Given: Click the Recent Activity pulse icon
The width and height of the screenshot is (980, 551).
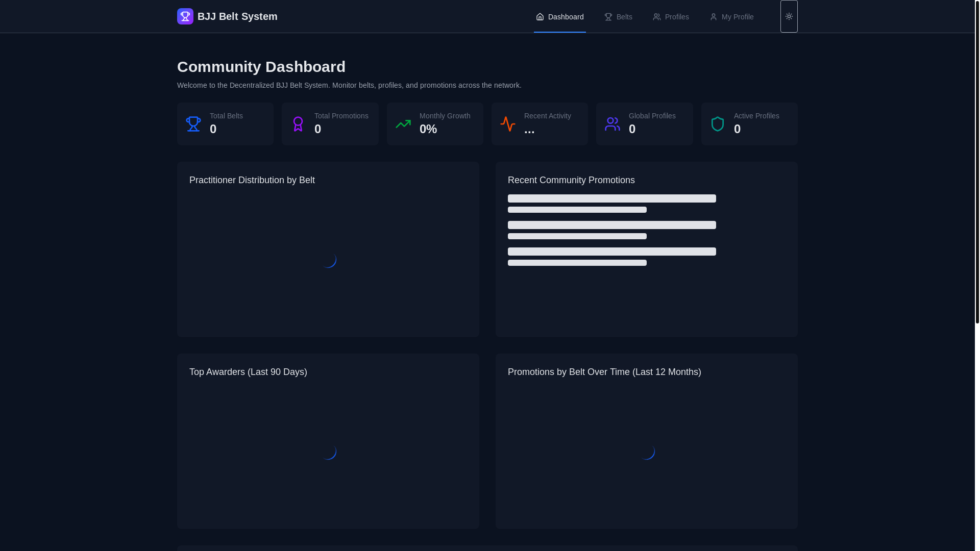Looking at the screenshot, I should click(508, 124).
